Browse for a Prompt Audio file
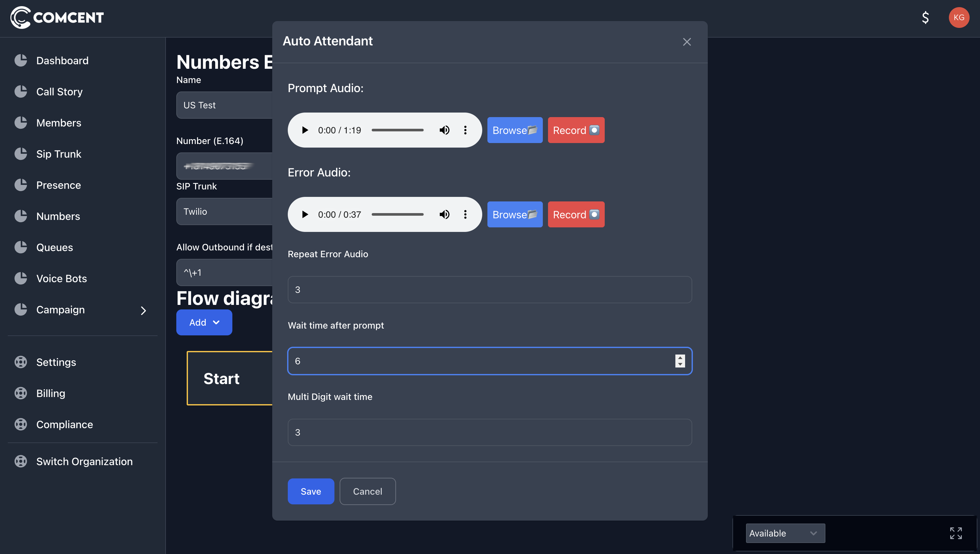 pyautogui.click(x=515, y=130)
